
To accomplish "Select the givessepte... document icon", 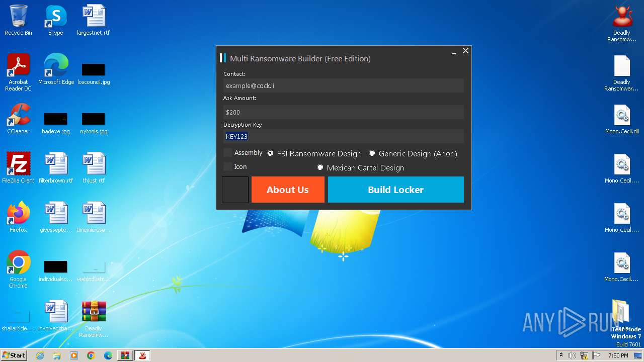I will pos(56,217).
